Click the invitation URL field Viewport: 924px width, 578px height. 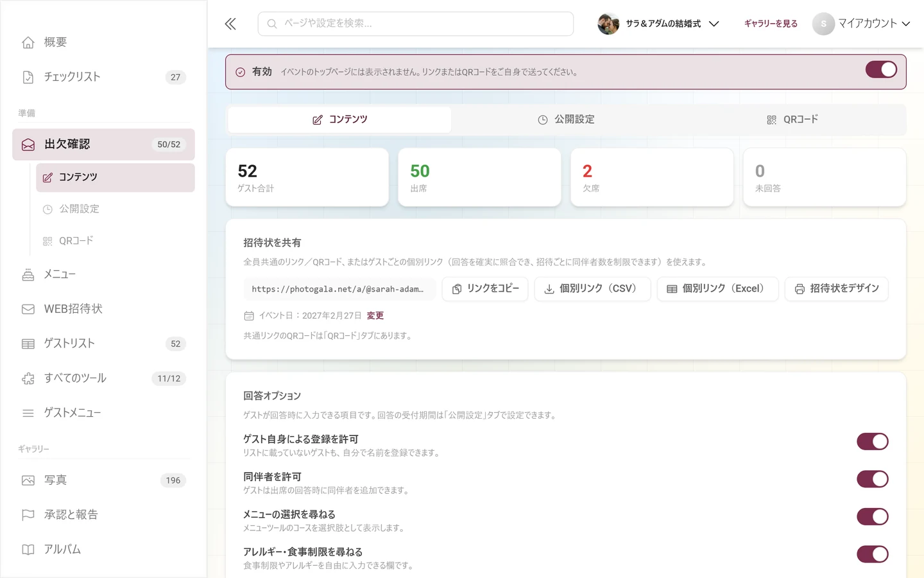pos(339,289)
